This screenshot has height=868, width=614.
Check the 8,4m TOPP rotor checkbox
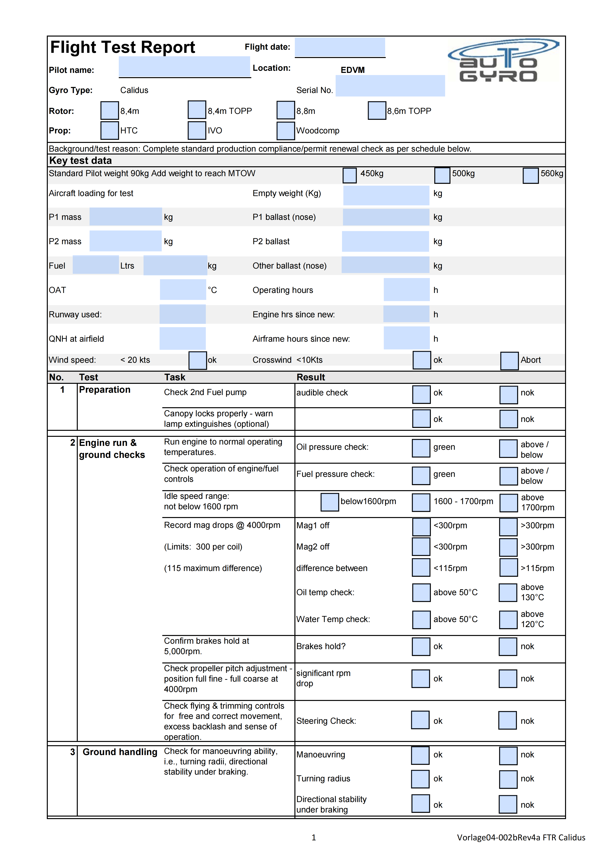[x=197, y=110]
